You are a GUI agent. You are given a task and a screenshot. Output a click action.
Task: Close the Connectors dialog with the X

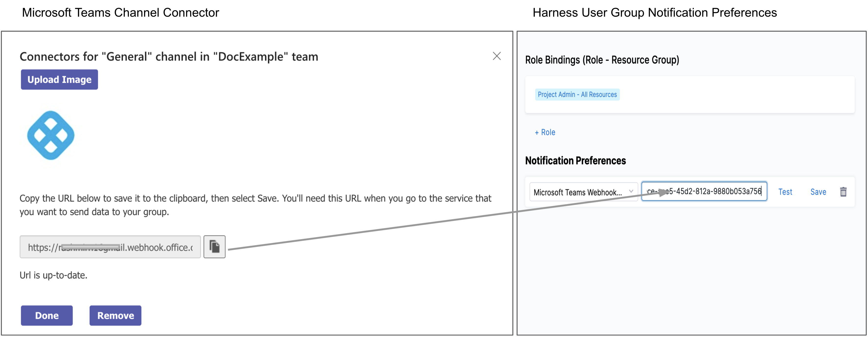coord(497,56)
